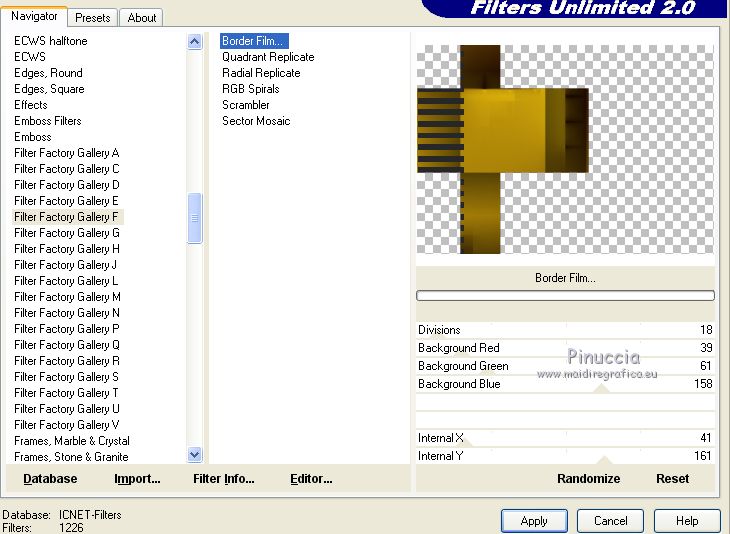Select the Quadrant Replicate filter
This screenshot has height=534, width=730.
coord(268,57)
